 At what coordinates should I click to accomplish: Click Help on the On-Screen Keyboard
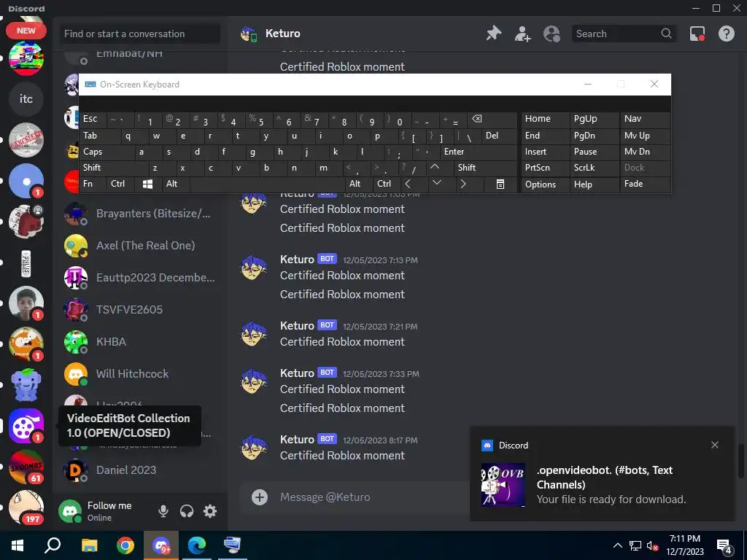(x=595, y=184)
